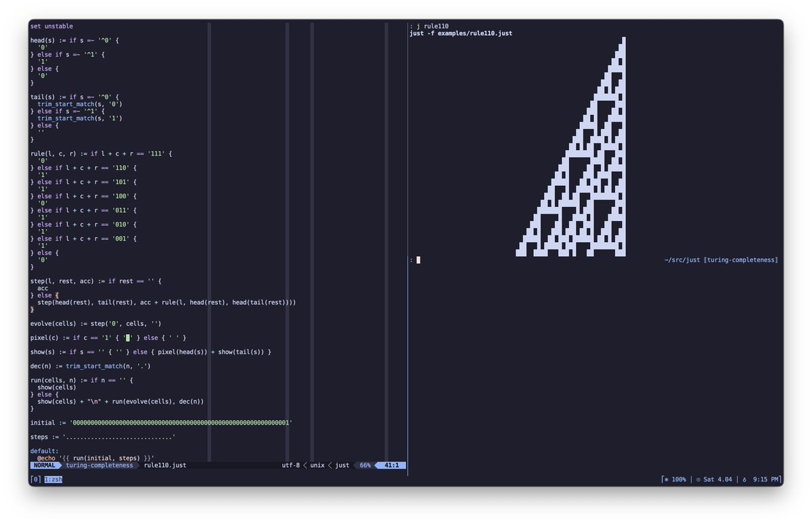Viewport: 812px width, 524px height.
Task: Click the 66% scroll position indicator
Action: (365, 465)
